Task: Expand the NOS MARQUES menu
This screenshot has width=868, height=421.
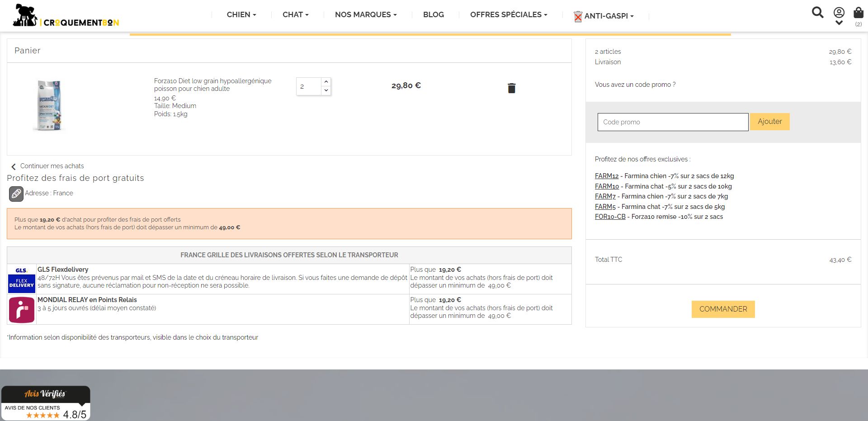Action: [x=366, y=14]
